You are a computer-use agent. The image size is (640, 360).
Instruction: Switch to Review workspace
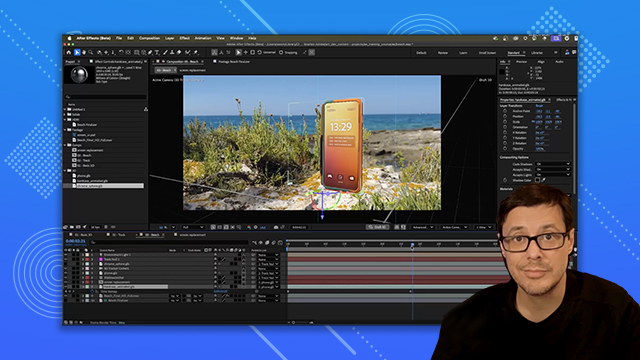coord(442,53)
